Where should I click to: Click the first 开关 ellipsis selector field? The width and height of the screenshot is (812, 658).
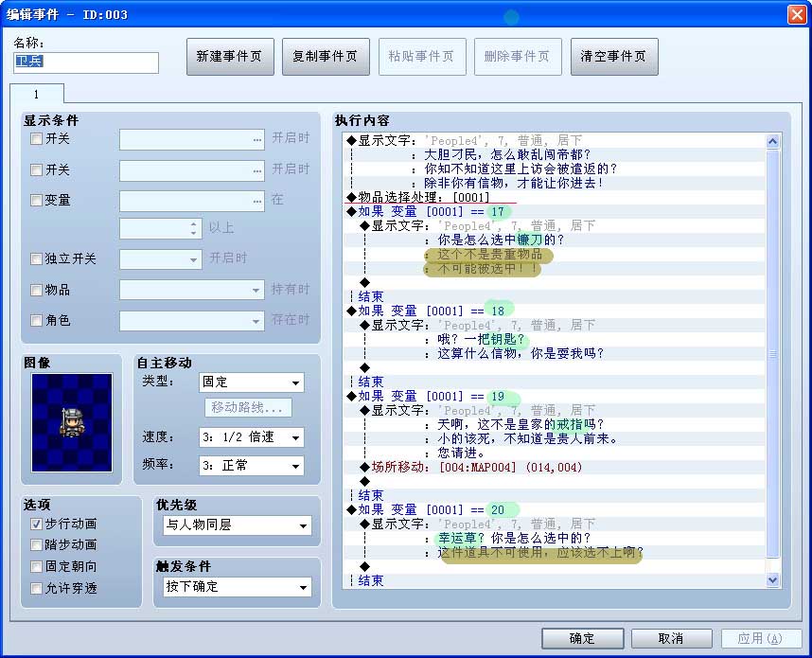(x=192, y=140)
